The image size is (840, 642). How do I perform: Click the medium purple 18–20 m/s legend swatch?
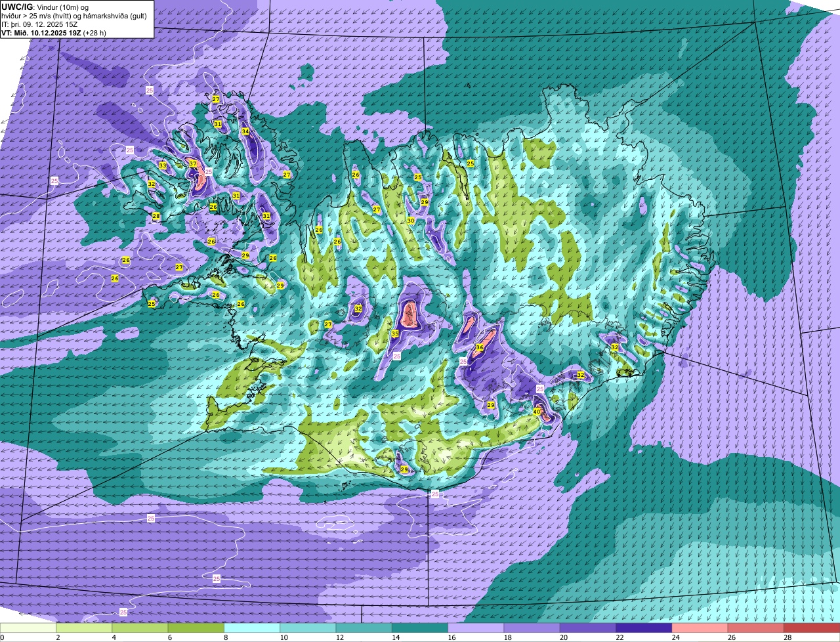pos(532,628)
